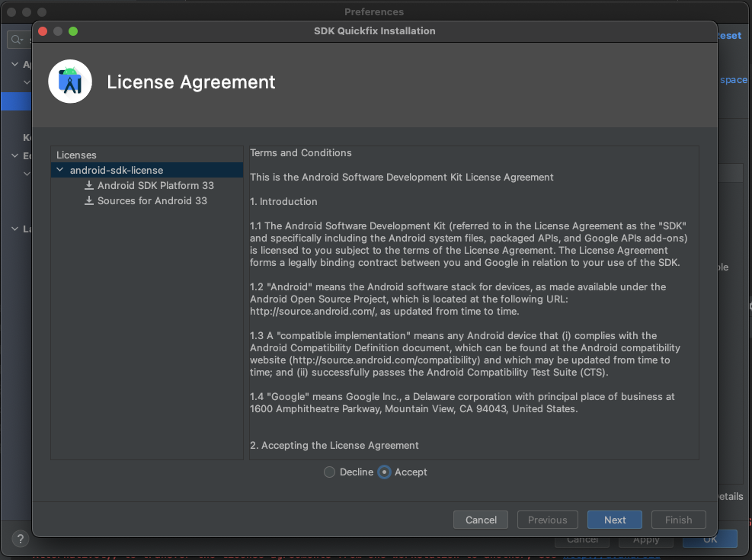Select the Decline radio button
Viewport: 752px width, 560px height.
coord(329,472)
